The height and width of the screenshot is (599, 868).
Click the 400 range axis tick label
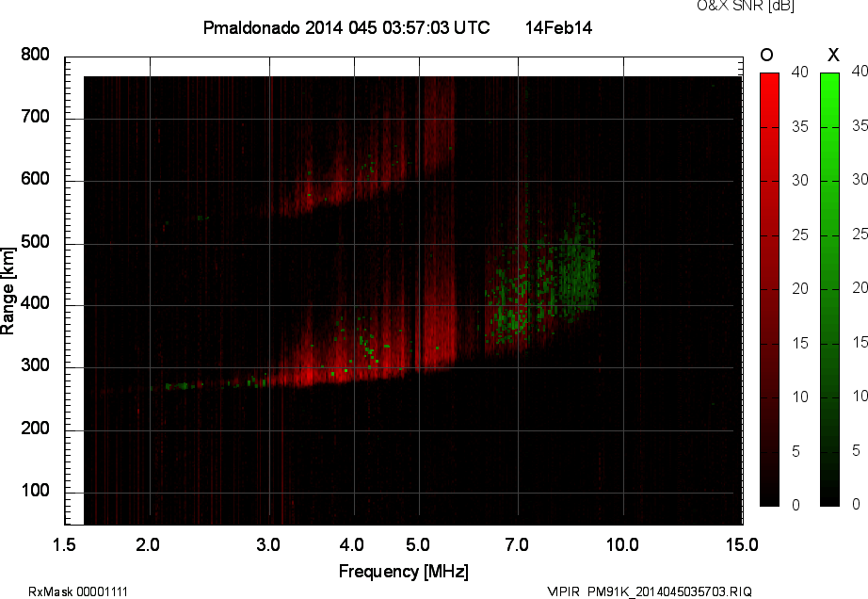[x=35, y=303]
